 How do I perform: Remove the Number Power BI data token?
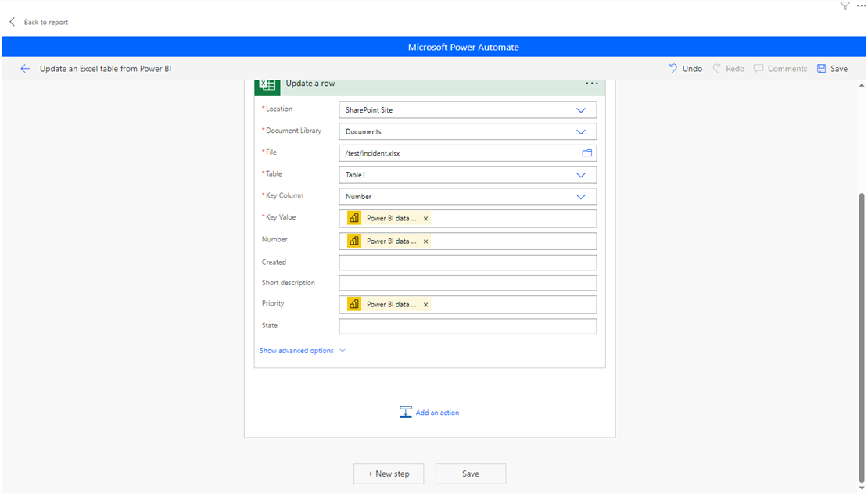pyautogui.click(x=425, y=241)
